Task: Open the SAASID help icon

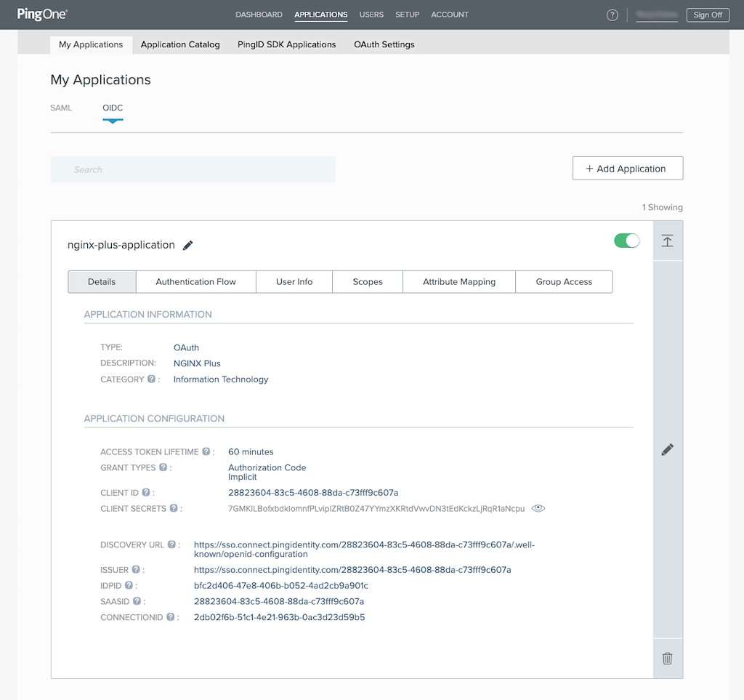Action: (x=137, y=601)
